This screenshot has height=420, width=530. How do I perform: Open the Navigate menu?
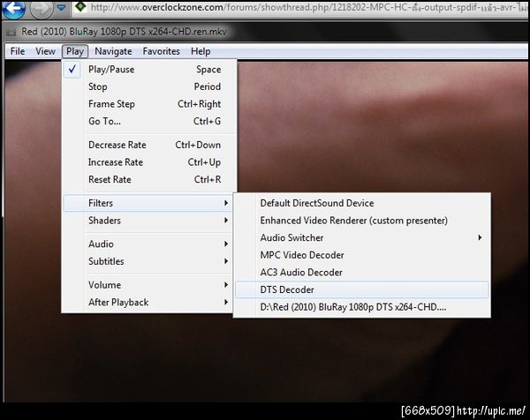pyautogui.click(x=113, y=51)
